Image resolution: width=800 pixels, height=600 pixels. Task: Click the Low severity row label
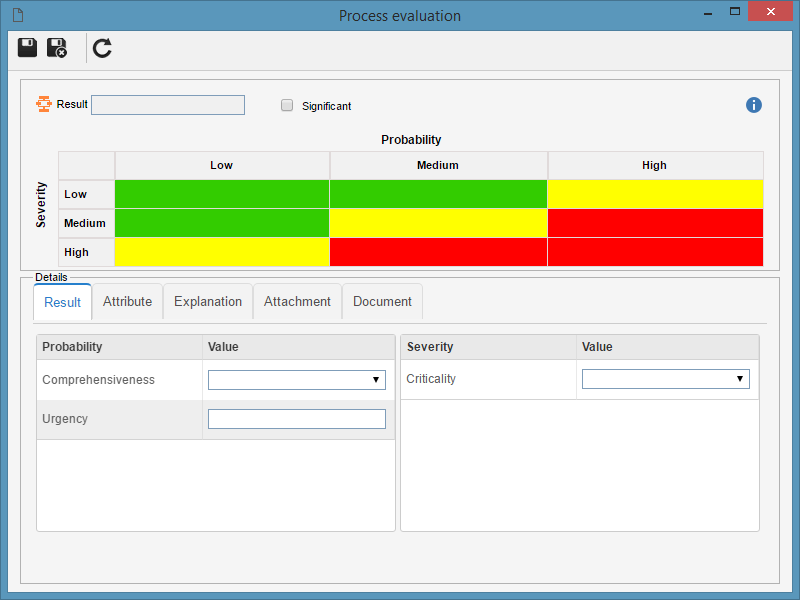pos(86,194)
